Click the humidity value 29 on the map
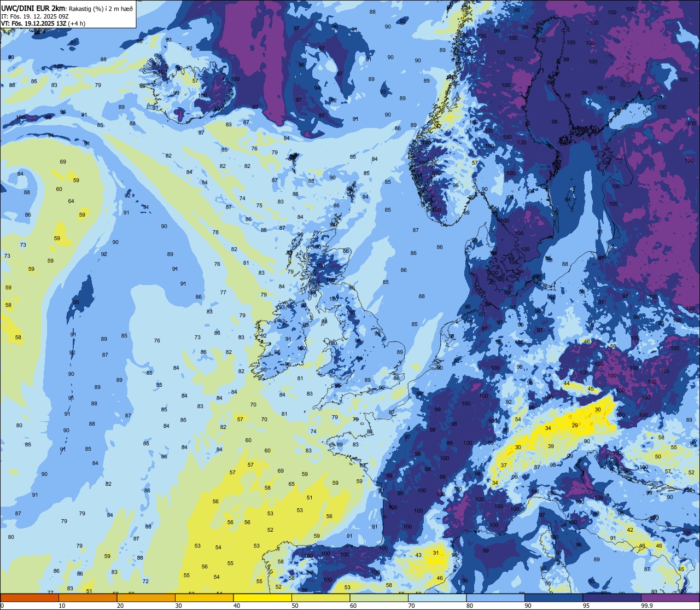 pos(575,425)
